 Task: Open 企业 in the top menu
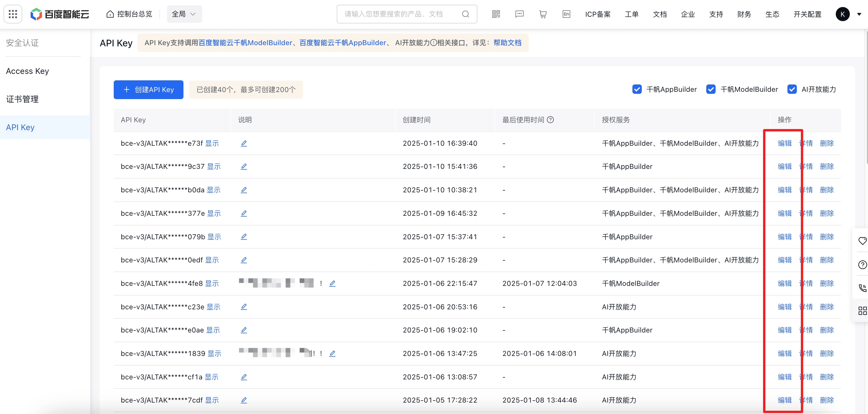(x=688, y=14)
